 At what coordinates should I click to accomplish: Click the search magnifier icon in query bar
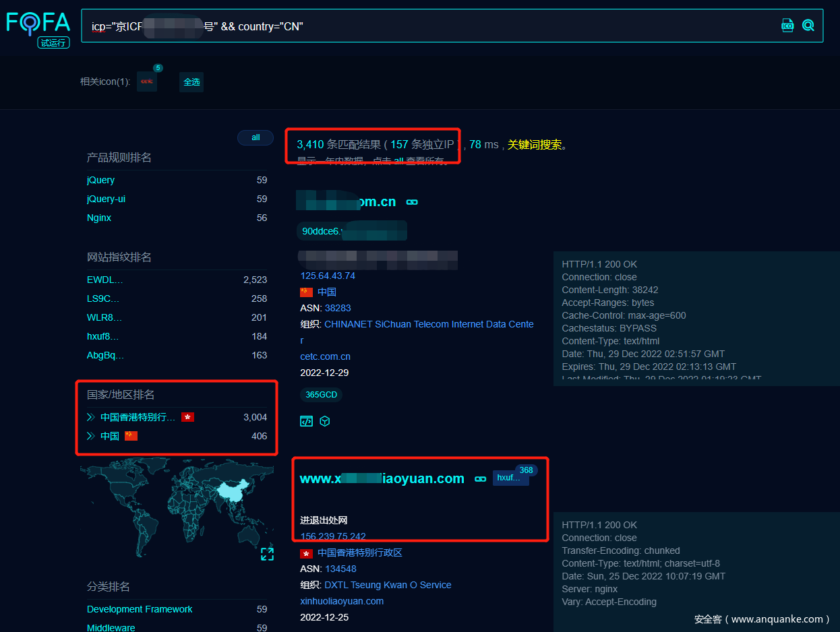pyautogui.click(x=808, y=26)
